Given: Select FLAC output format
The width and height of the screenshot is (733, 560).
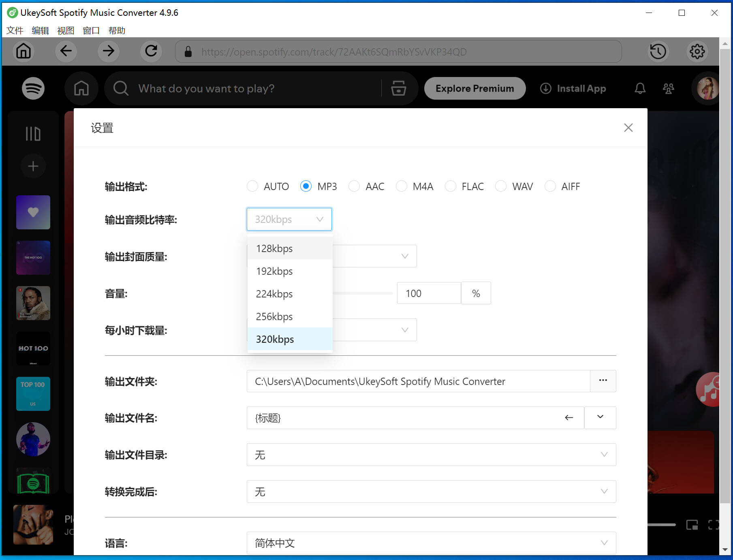Looking at the screenshot, I should 451,186.
